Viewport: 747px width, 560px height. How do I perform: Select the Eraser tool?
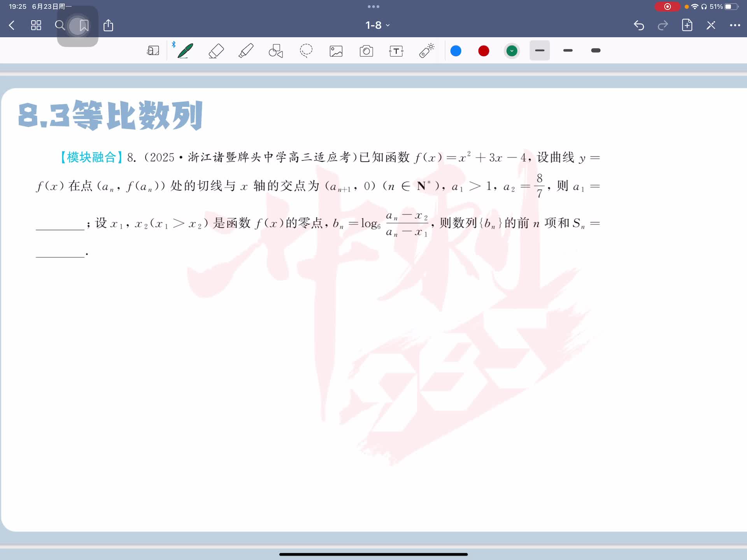click(x=216, y=51)
